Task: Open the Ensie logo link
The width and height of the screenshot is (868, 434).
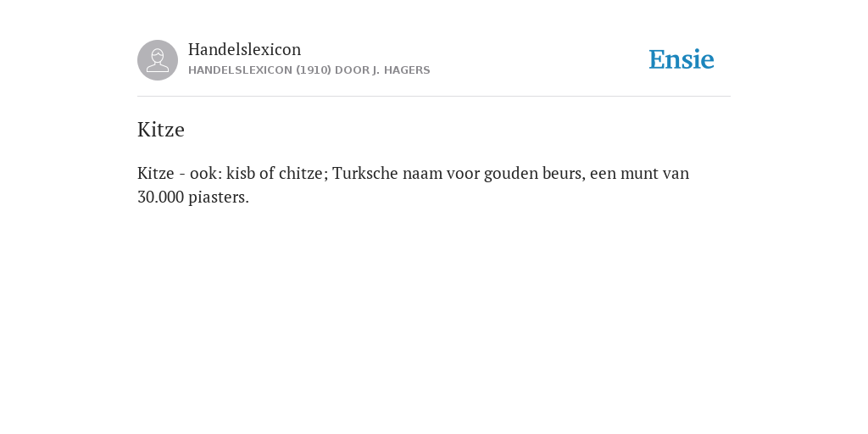Action: [x=682, y=59]
